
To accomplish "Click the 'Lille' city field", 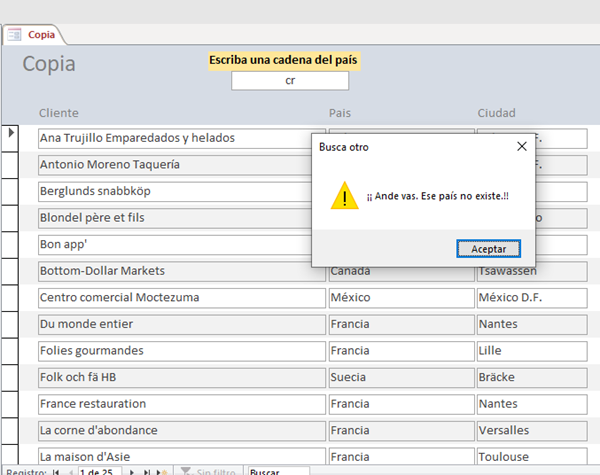I will point(532,351).
